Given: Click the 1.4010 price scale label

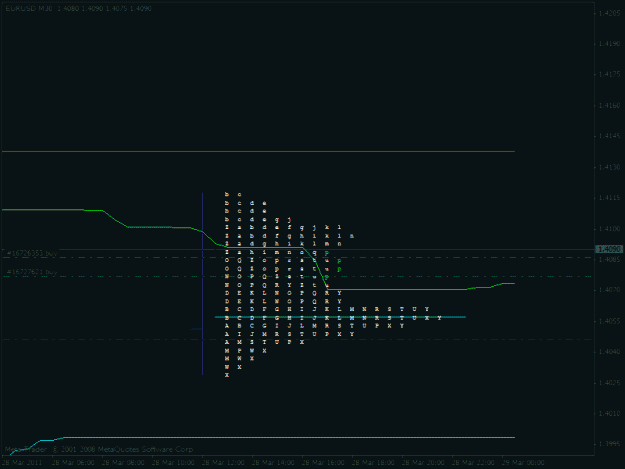Looking at the screenshot, I should tap(609, 414).
